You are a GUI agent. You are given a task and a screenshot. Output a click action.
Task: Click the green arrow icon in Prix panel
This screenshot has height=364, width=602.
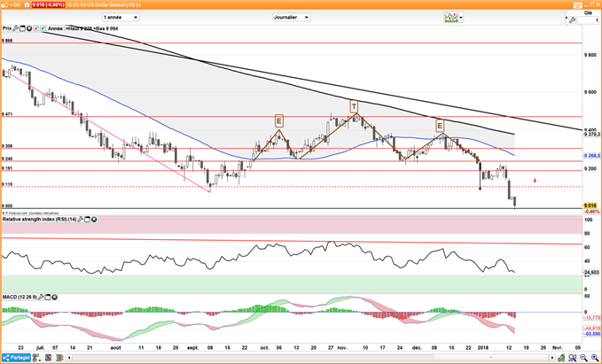click(x=43, y=28)
